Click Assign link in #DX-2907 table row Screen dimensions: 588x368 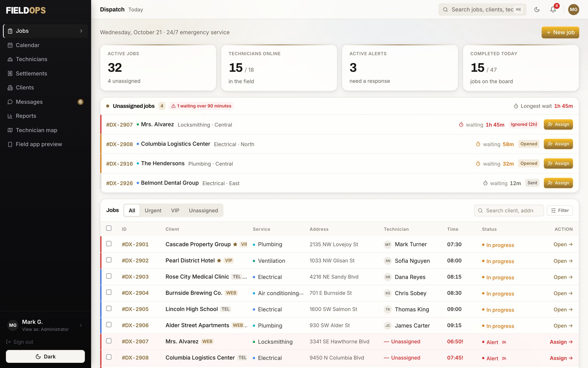[561, 342]
